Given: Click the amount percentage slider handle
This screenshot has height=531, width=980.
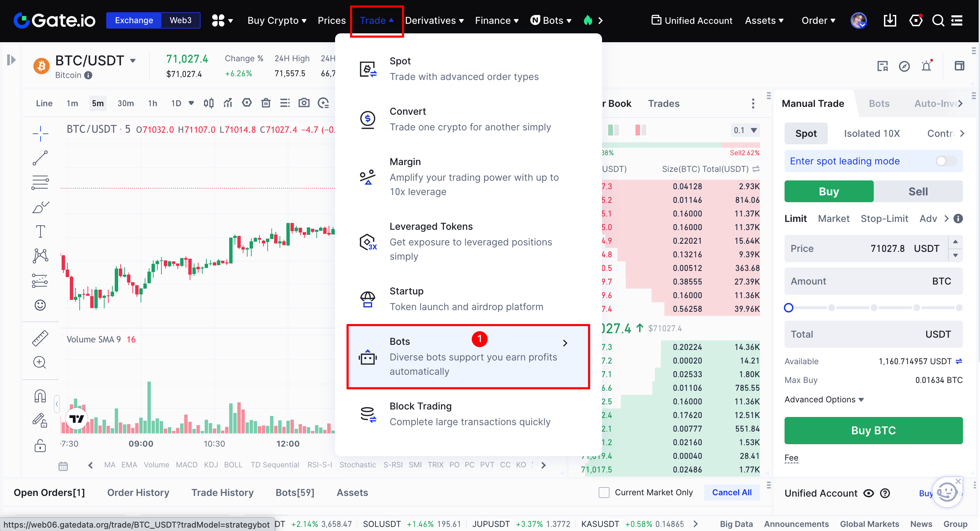Looking at the screenshot, I should pyautogui.click(x=789, y=308).
